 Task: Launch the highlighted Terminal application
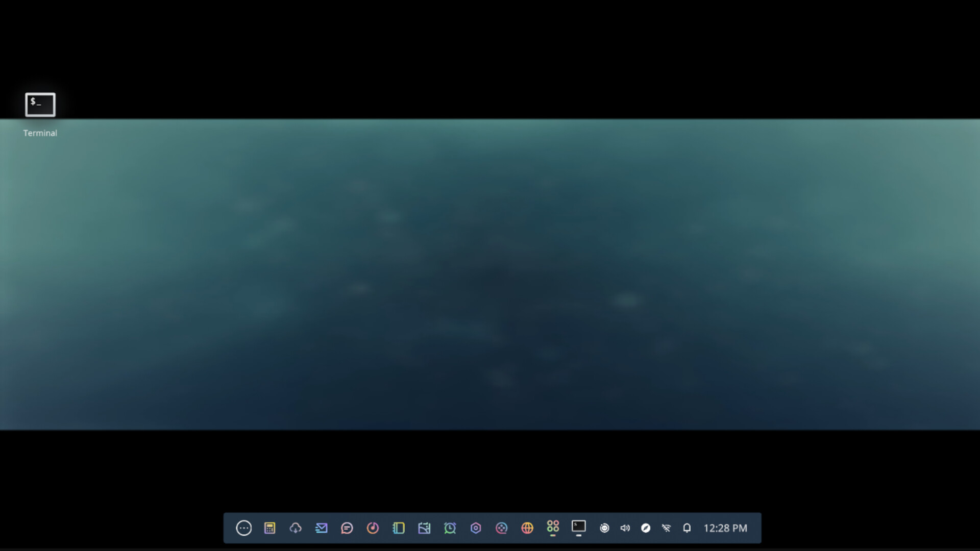(x=40, y=105)
